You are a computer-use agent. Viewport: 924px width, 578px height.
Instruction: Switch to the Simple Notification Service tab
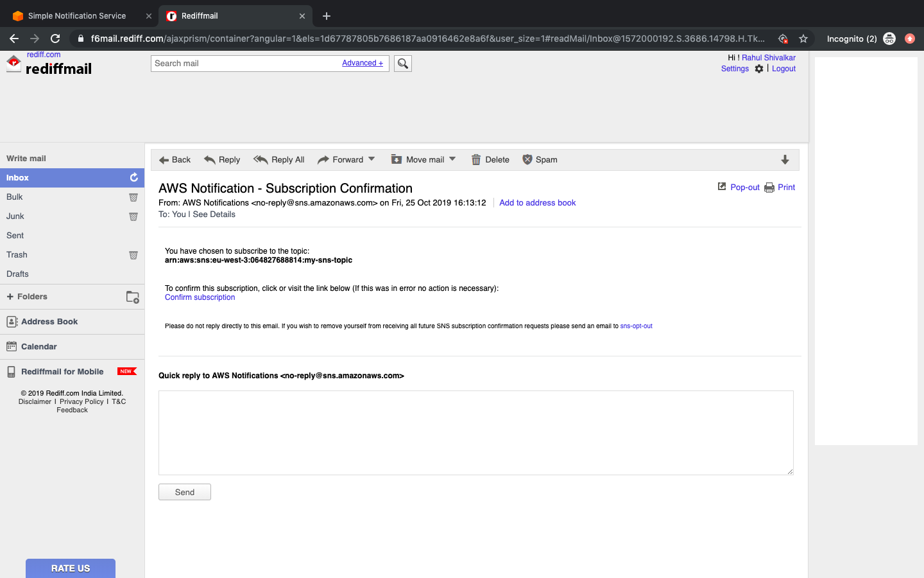(x=77, y=15)
